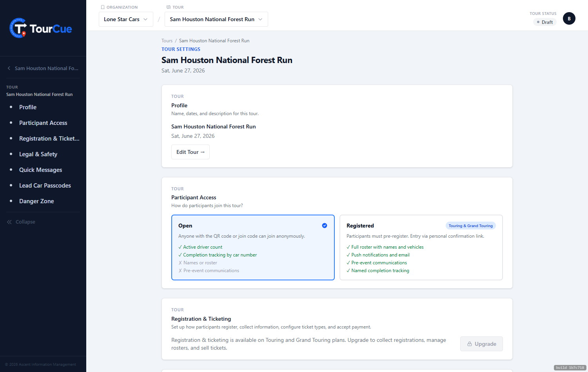Follow the Tours breadcrumb link
The width and height of the screenshot is (588, 372).
click(167, 41)
